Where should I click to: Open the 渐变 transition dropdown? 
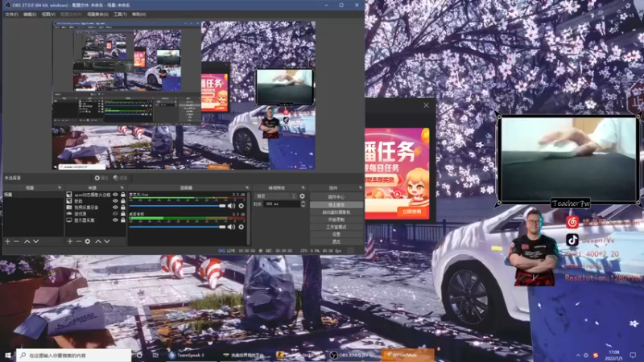tap(275, 196)
